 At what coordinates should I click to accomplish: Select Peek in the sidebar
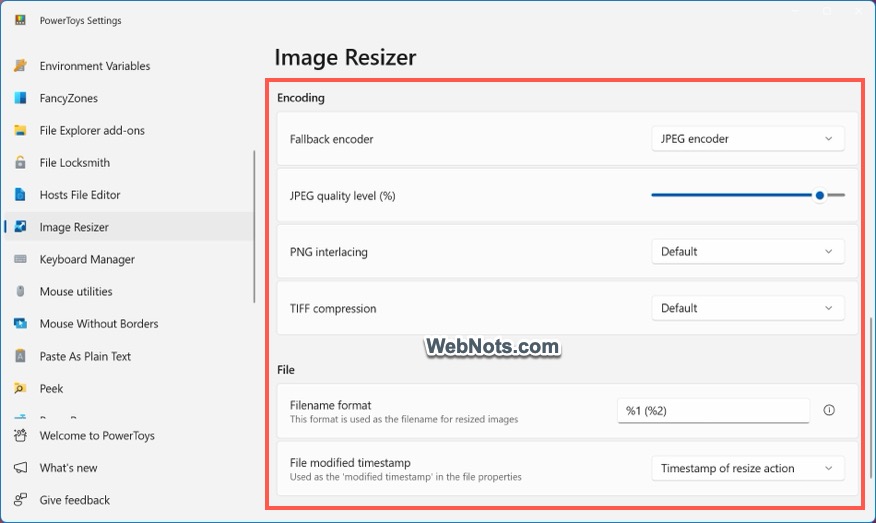click(128, 388)
